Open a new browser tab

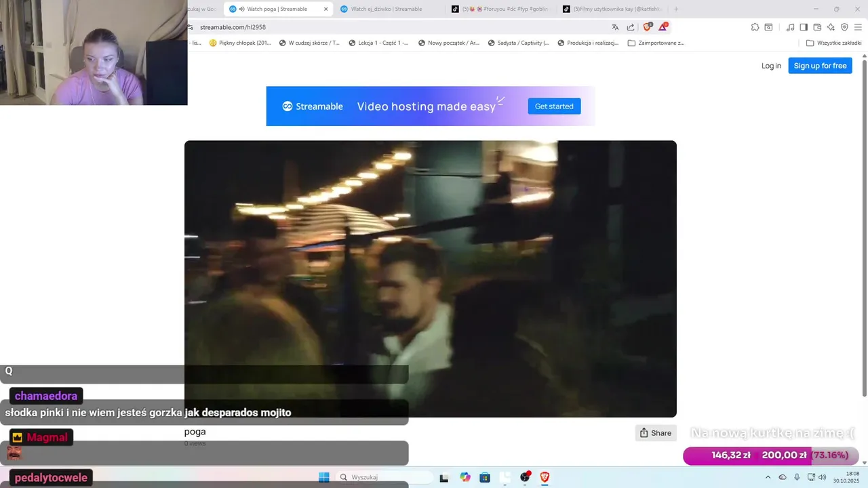676,9
